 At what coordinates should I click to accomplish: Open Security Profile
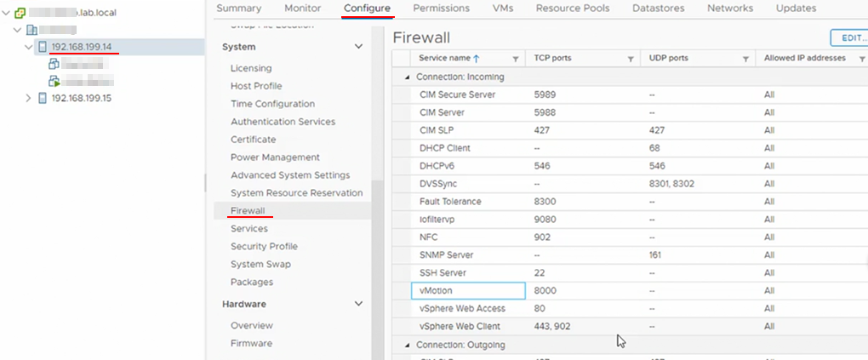coord(264,246)
